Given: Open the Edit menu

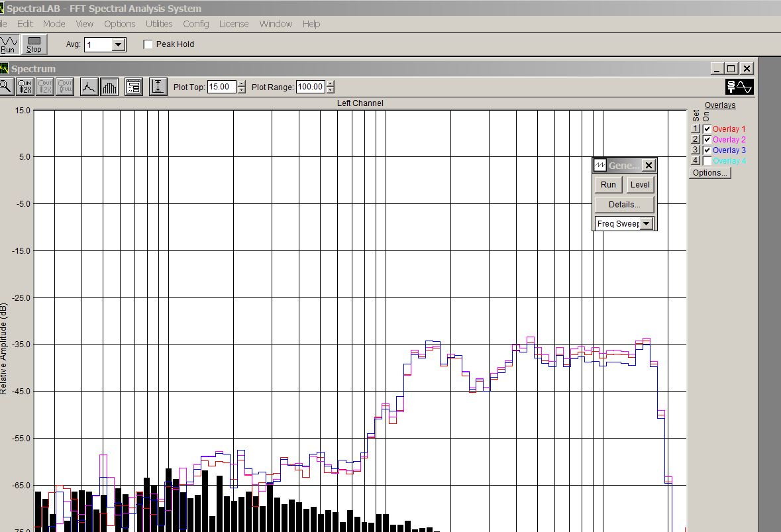Looking at the screenshot, I should (x=25, y=24).
